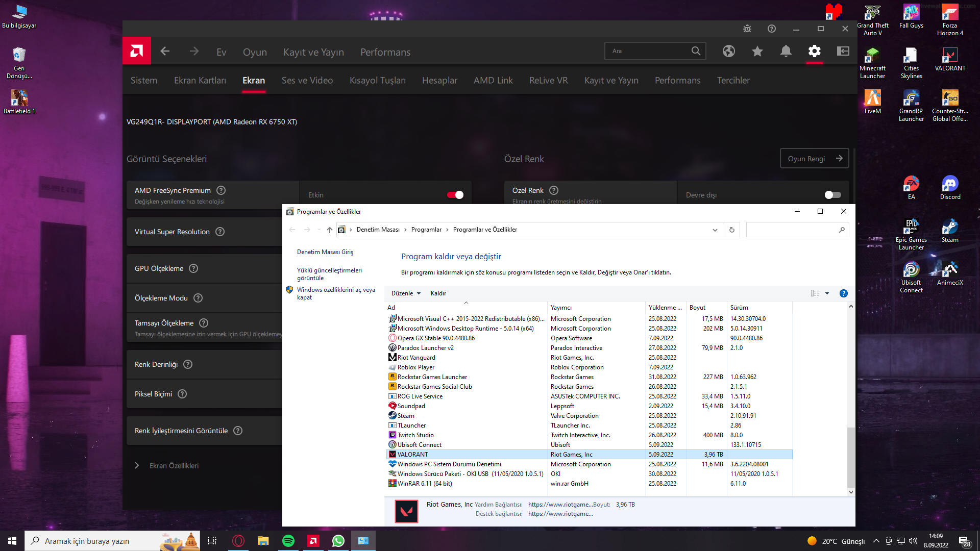The height and width of the screenshot is (551, 980).
Task: Go up one level in Control Panel
Action: [330, 230]
